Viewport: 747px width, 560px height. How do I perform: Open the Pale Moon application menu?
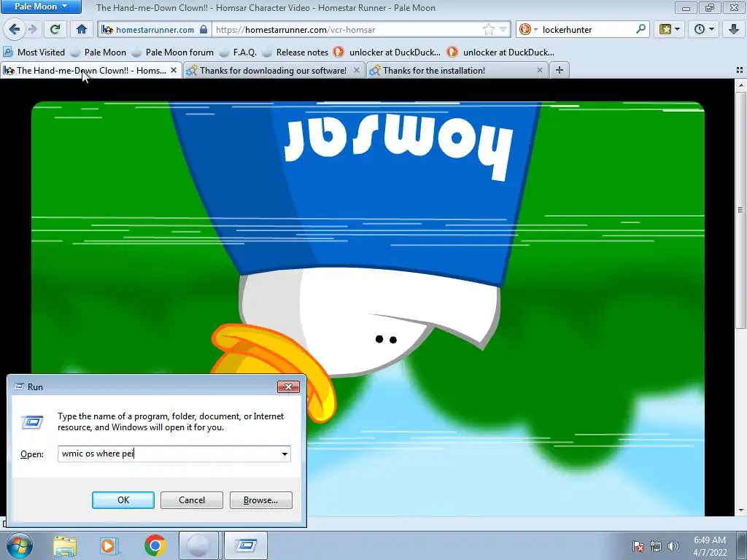41,7
